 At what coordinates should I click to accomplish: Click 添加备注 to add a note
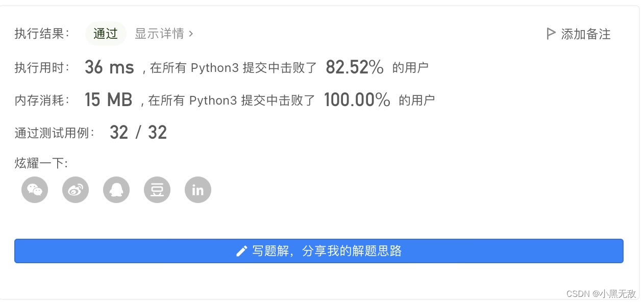click(583, 34)
